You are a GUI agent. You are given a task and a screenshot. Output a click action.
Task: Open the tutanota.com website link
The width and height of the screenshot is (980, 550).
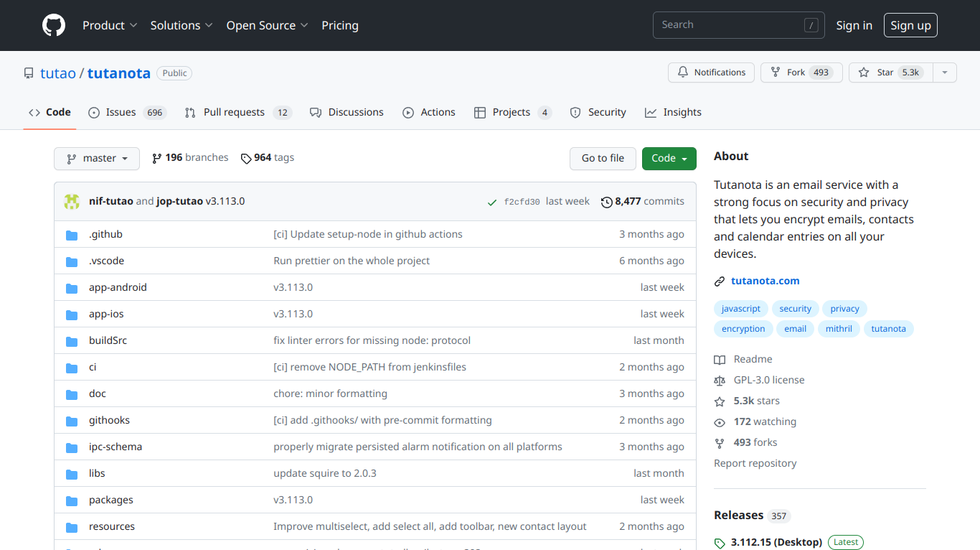(x=765, y=281)
